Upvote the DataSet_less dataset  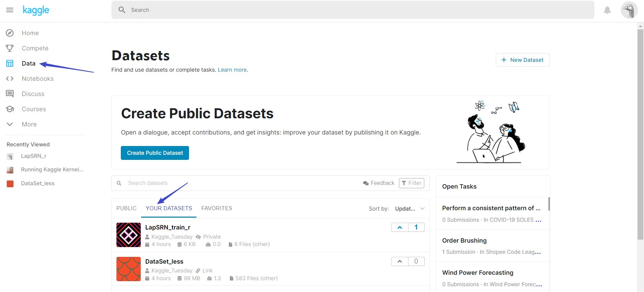pos(400,261)
